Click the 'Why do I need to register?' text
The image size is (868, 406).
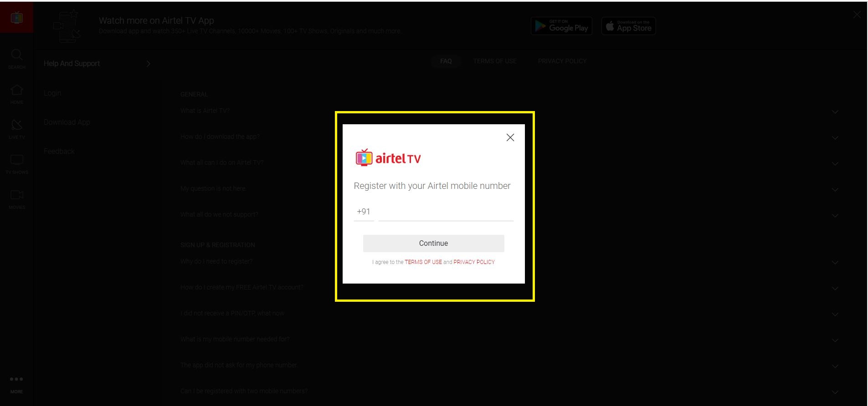pyautogui.click(x=216, y=261)
